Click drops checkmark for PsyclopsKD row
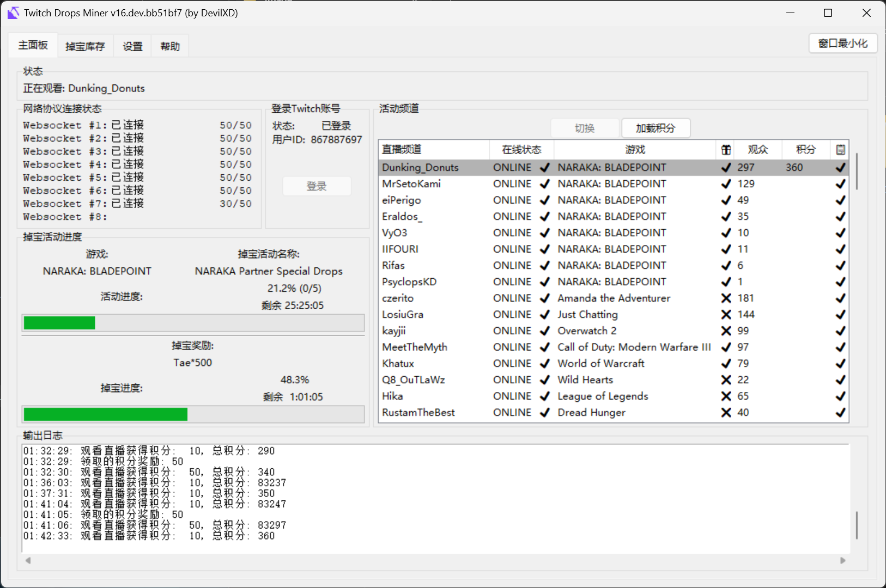 point(726,282)
